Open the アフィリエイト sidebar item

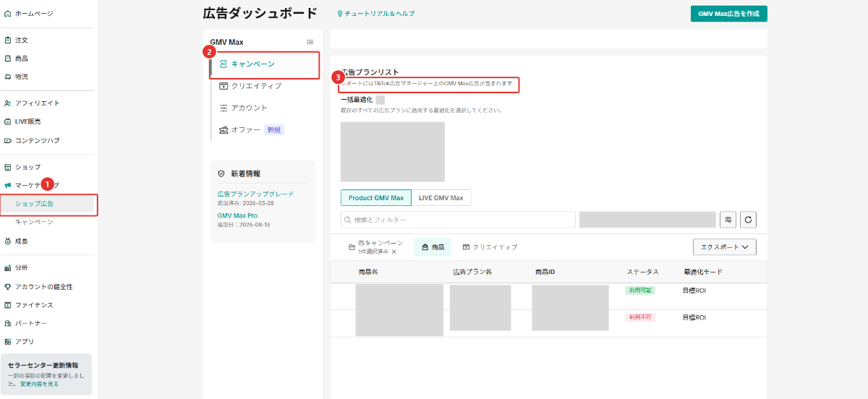(x=38, y=103)
